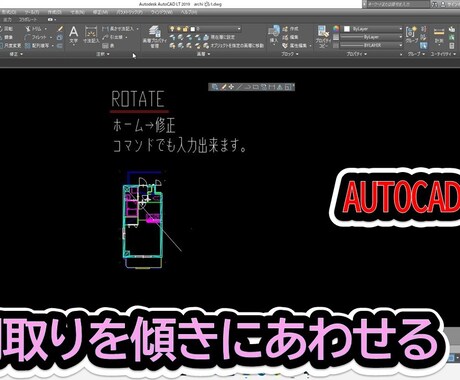460x380 pixels.
Task: Click the object color wheel icon
Action: point(336,29)
